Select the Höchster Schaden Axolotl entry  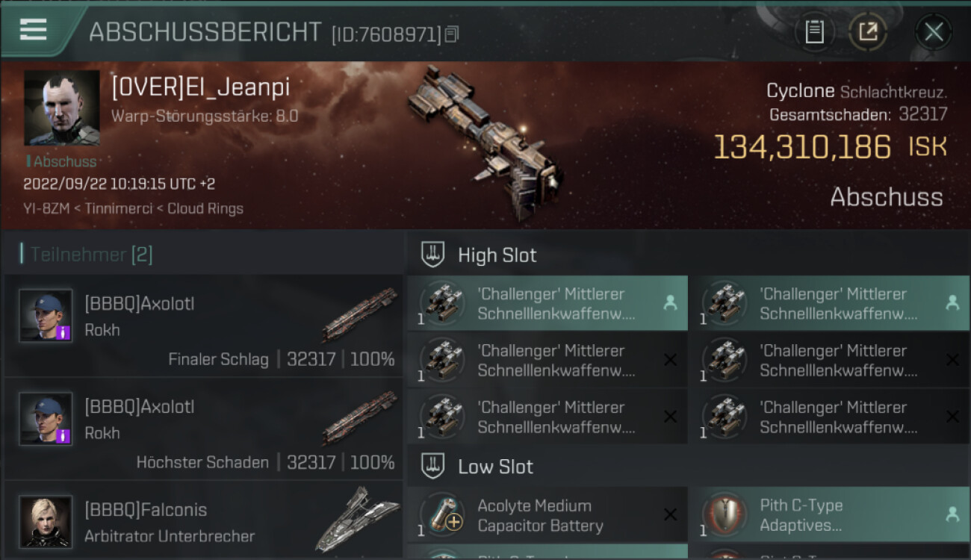(204, 429)
